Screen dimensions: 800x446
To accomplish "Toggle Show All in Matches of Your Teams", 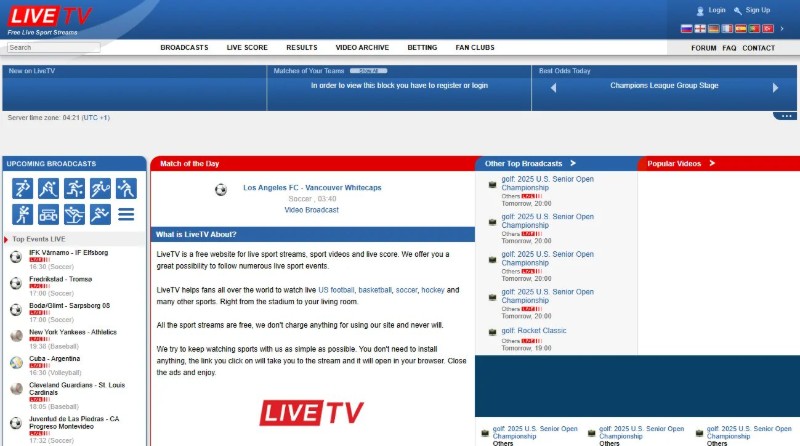I will pyautogui.click(x=368, y=71).
